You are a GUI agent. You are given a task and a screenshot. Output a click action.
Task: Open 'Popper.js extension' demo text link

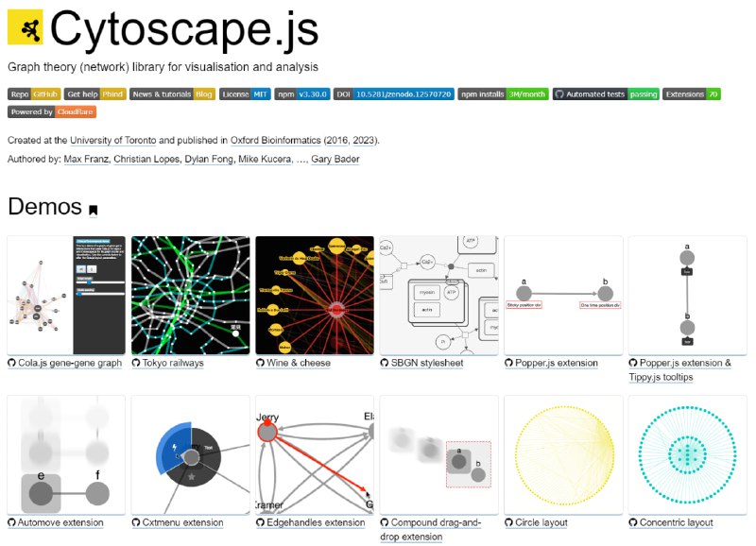point(557,363)
